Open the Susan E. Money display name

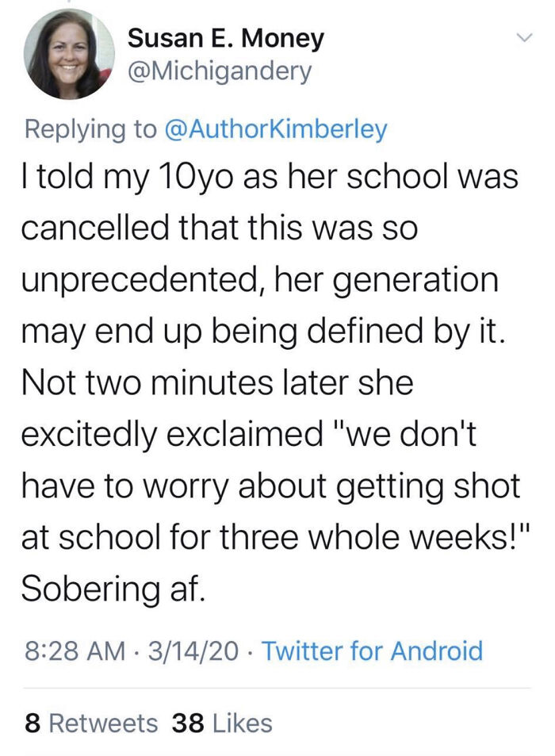click(x=225, y=37)
